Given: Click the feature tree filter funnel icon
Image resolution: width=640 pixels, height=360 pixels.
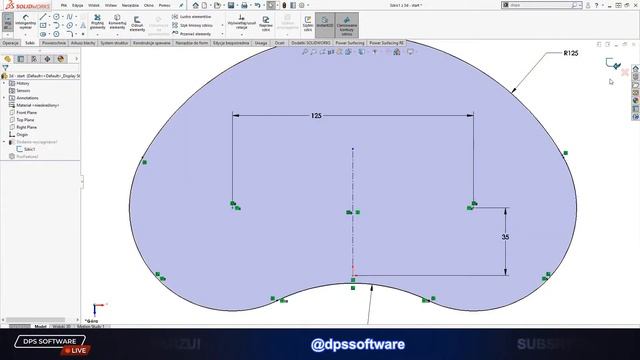Looking at the screenshot, I should tap(5, 68).
